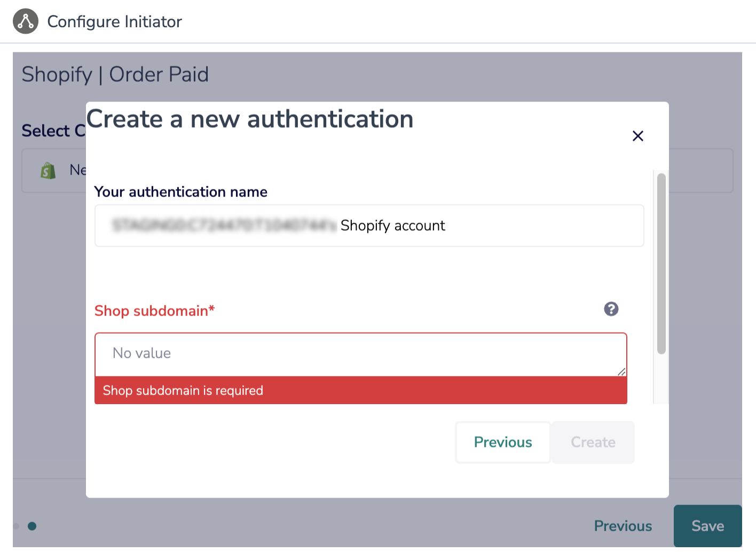Click the Shop subdomain textarea resize handle
The image size is (756, 552).
point(621,372)
